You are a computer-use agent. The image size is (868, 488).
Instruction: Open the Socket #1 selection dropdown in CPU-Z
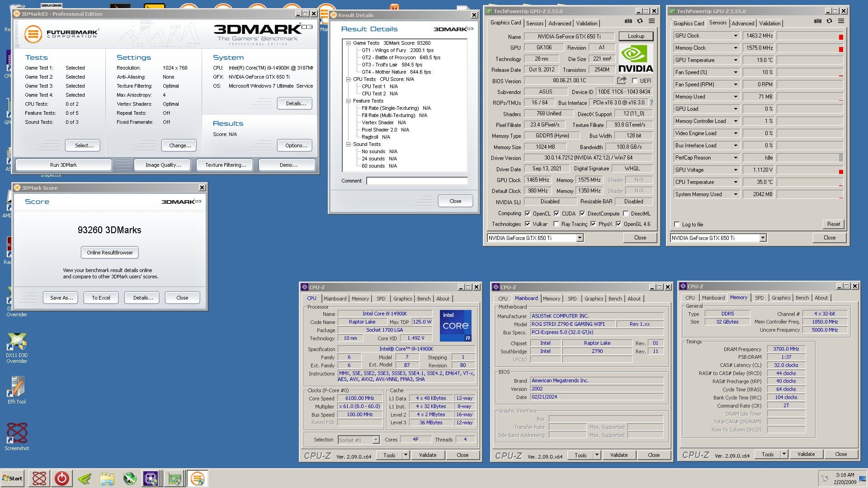(x=375, y=440)
